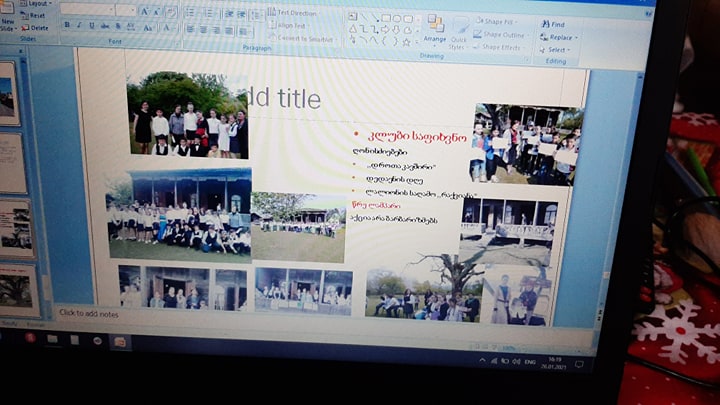
Task: Select the Right Arrow shape
Action: (385, 30)
